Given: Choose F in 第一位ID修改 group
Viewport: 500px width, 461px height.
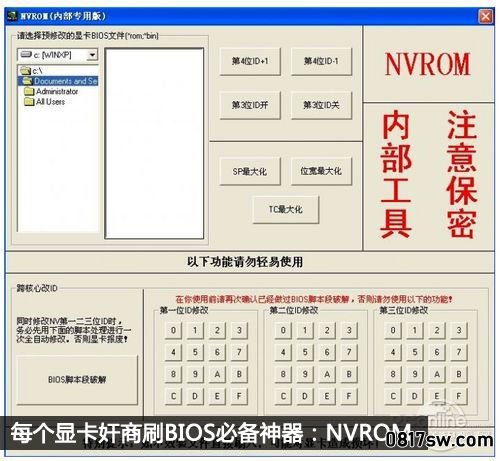Looking at the screenshot, I should coord(239,396).
